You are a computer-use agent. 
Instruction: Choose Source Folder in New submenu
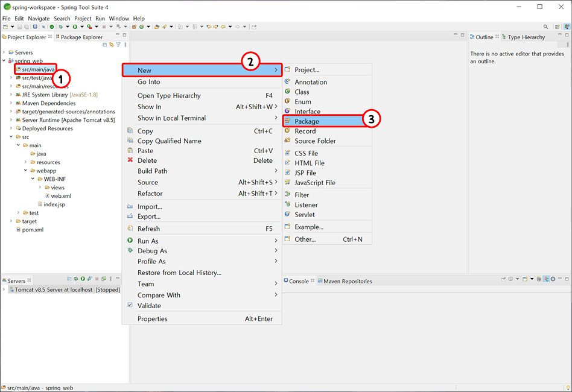(327, 141)
